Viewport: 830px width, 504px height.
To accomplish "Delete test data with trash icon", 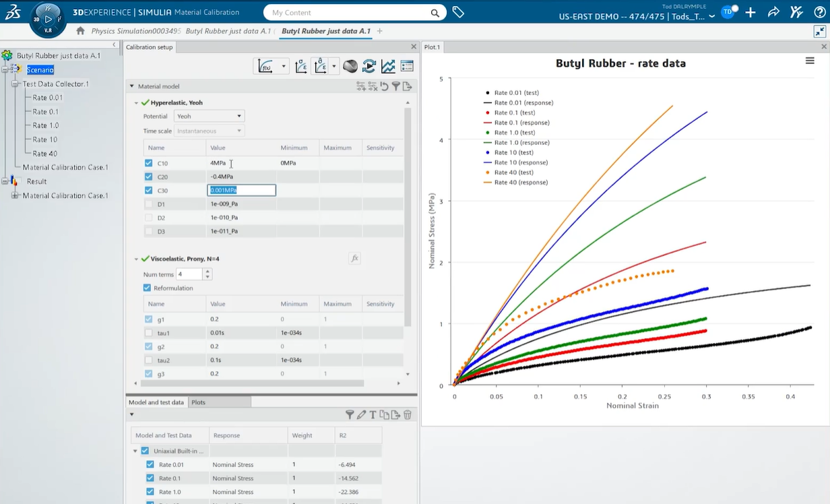I will pos(408,415).
